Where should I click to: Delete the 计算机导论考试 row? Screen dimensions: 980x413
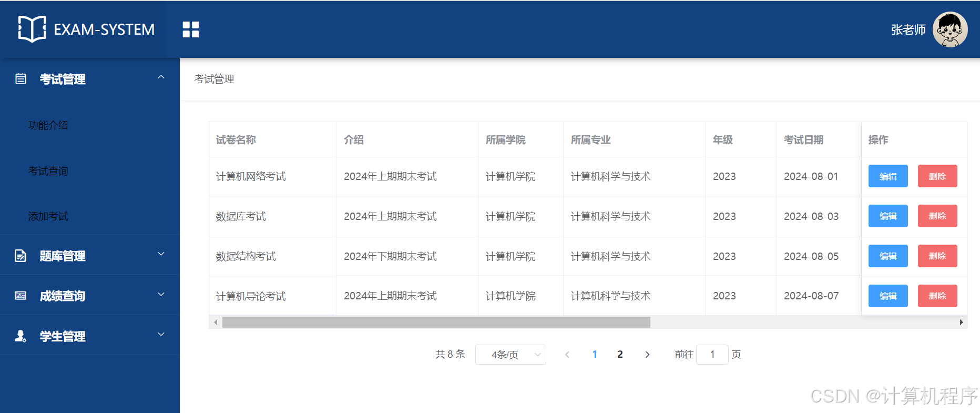pyautogui.click(x=937, y=296)
